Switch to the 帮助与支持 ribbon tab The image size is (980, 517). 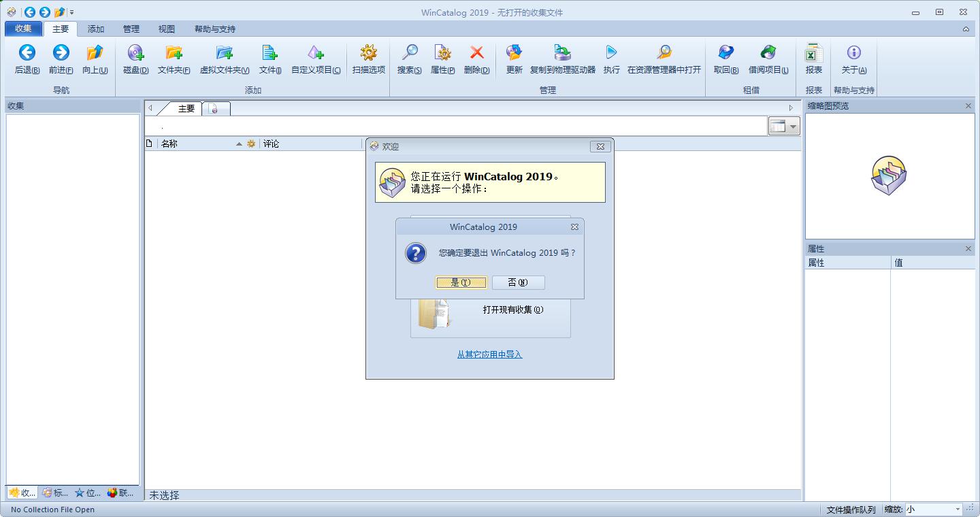point(215,29)
